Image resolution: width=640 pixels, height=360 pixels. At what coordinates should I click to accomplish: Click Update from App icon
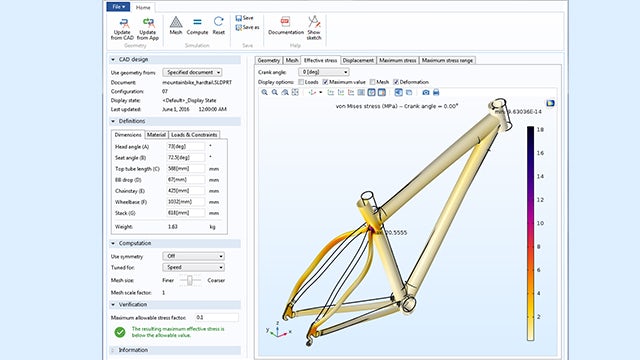148,23
